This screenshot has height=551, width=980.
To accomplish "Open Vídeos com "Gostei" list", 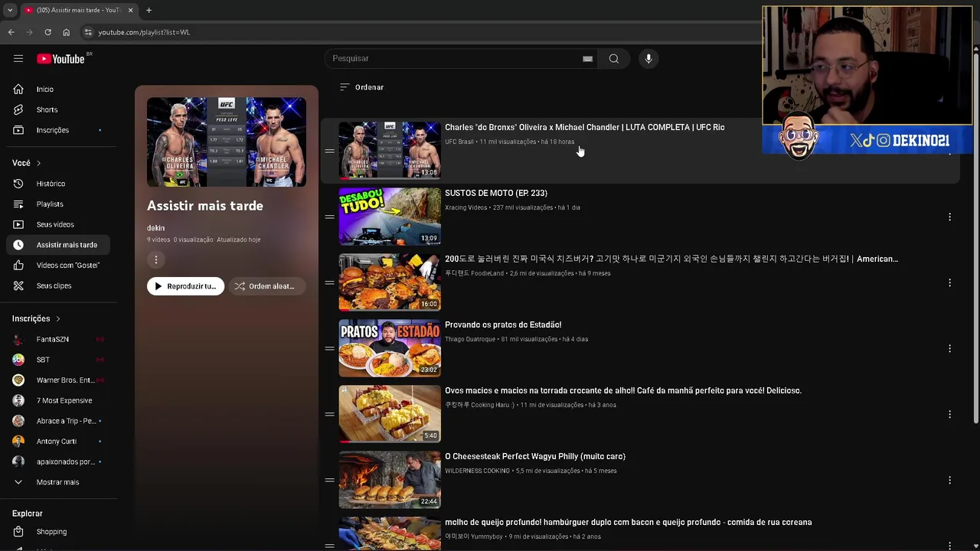I will 59,266.
